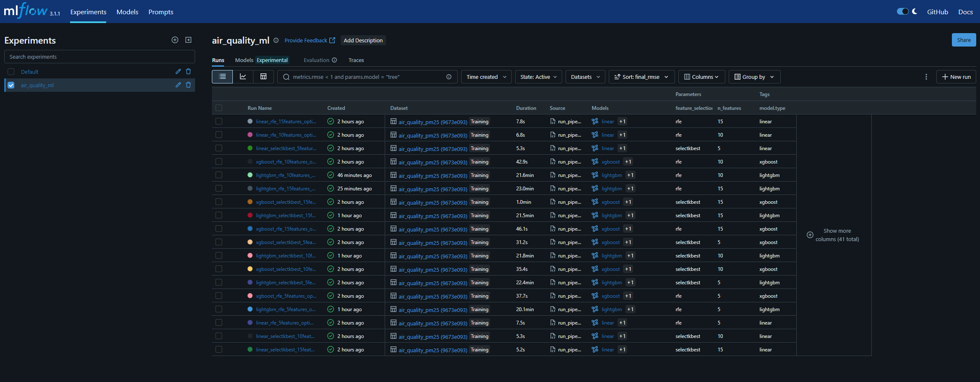Click source icon in lightgbm_rfe_5features row
This screenshot has width=980, height=382.
coord(553,309)
